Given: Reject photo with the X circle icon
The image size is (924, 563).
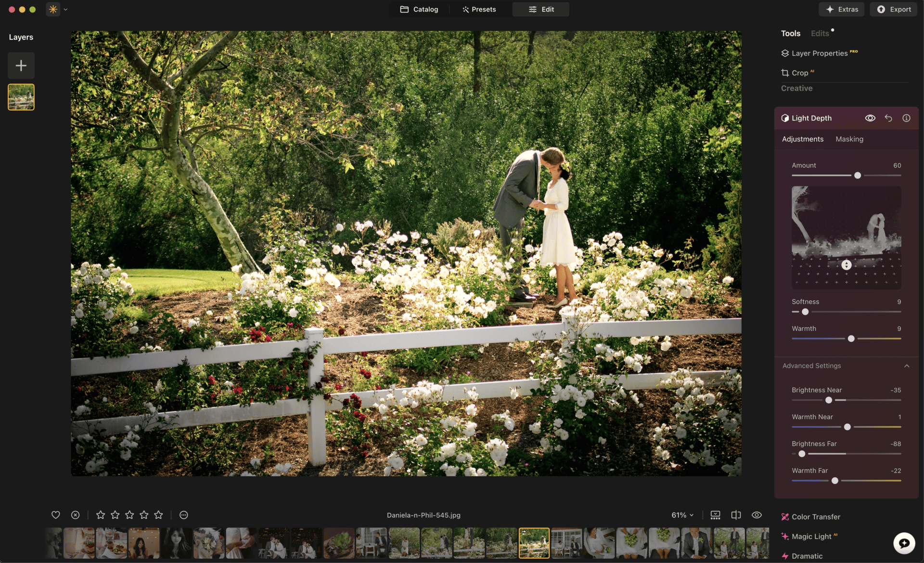Looking at the screenshot, I should (75, 515).
